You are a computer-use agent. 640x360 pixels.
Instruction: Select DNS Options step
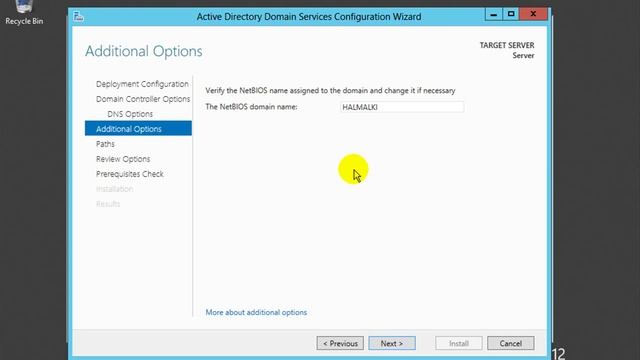pyautogui.click(x=130, y=114)
